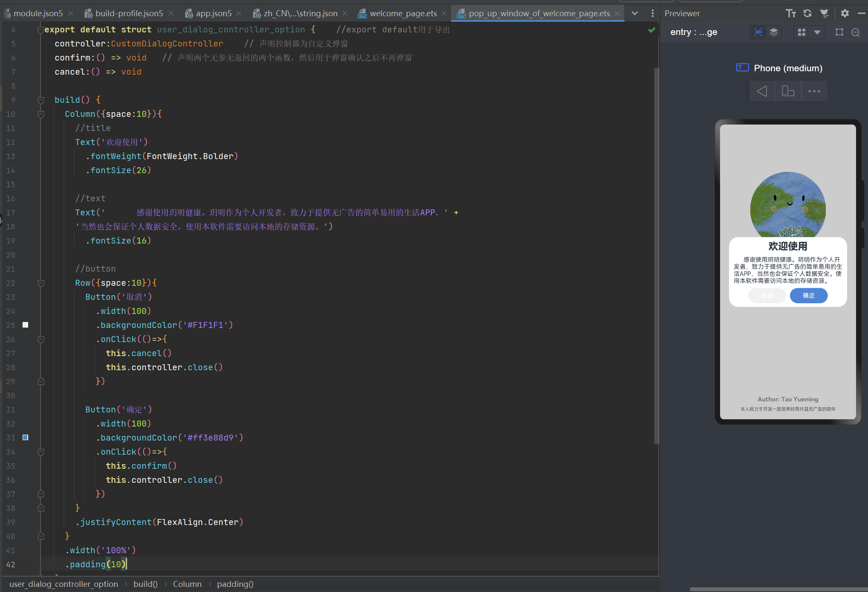The width and height of the screenshot is (868, 592).
Task: Close the app.json5 tab
Action: 239,14
